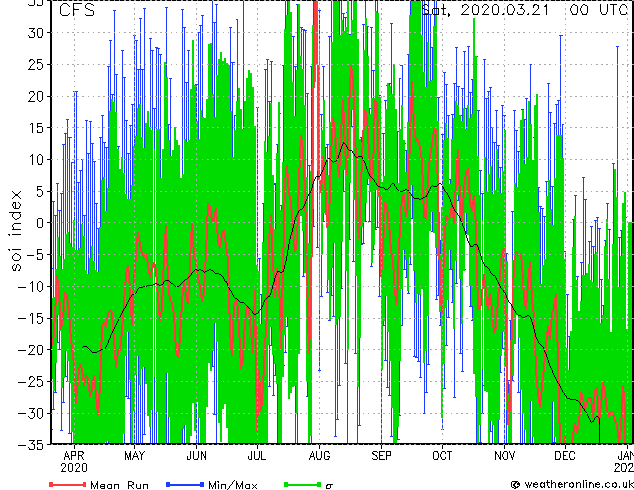Viewport: 634px width, 490px height.
Task: Click the y-axis value 20
Action: (36, 96)
